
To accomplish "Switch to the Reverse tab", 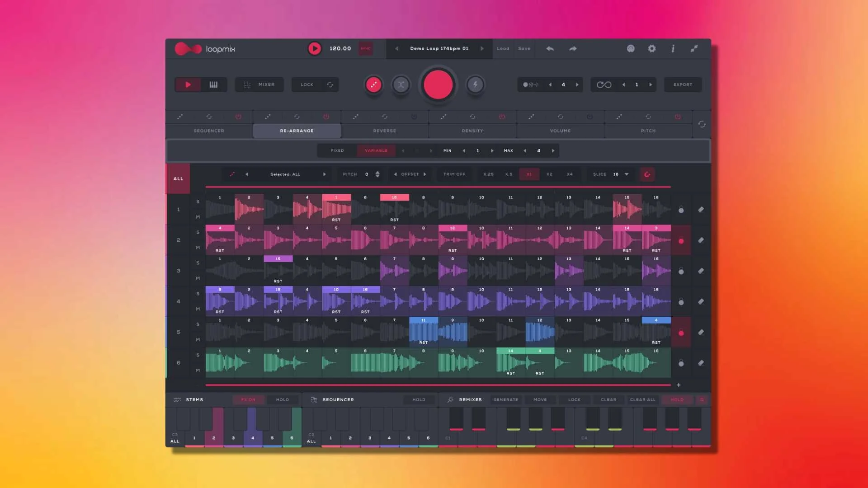I will pyautogui.click(x=385, y=131).
